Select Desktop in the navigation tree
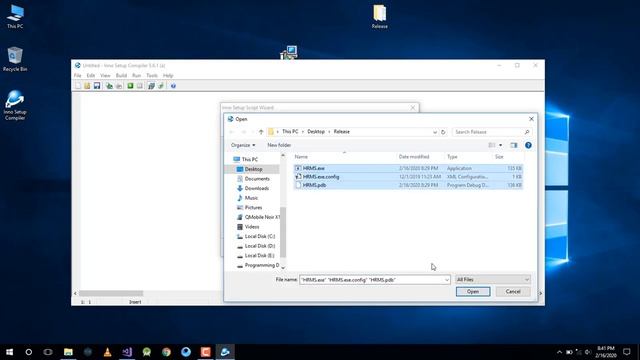640x360 pixels. (249, 169)
